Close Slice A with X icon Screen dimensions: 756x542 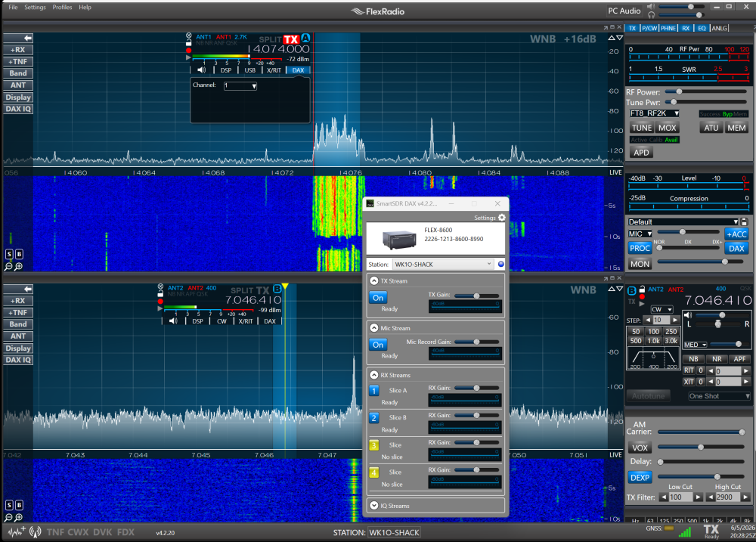click(x=188, y=36)
